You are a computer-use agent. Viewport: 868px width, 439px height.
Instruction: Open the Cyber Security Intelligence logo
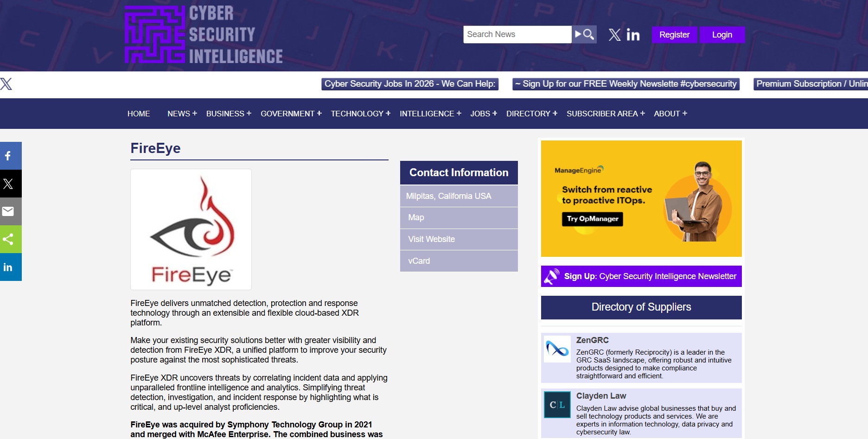[x=204, y=35]
